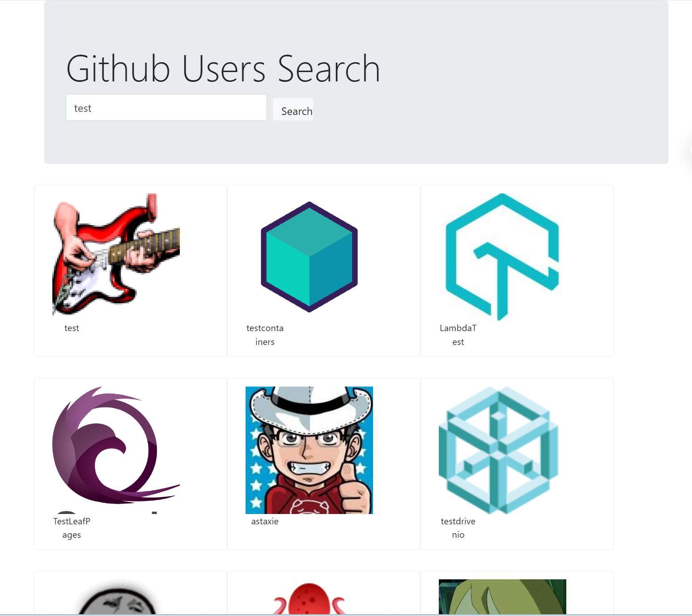
Task: Click the 'test' username label
Action: coord(72,328)
